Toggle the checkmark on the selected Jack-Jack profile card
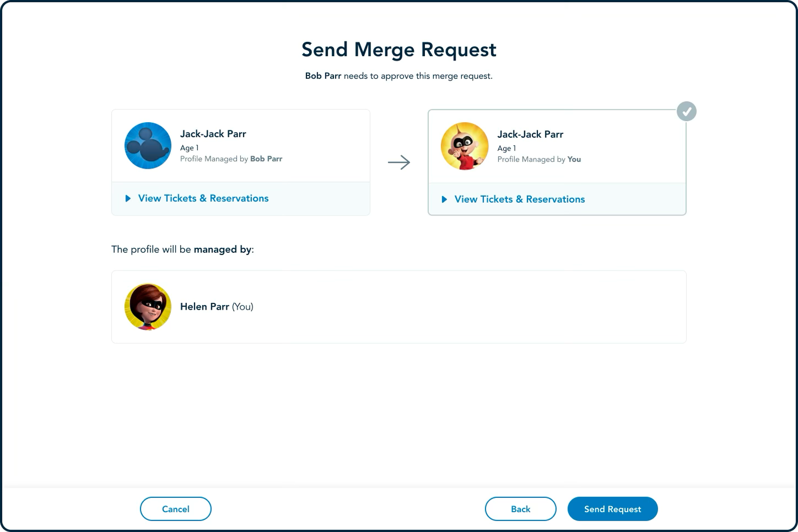Screen dimensions: 798x532 pos(686,111)
